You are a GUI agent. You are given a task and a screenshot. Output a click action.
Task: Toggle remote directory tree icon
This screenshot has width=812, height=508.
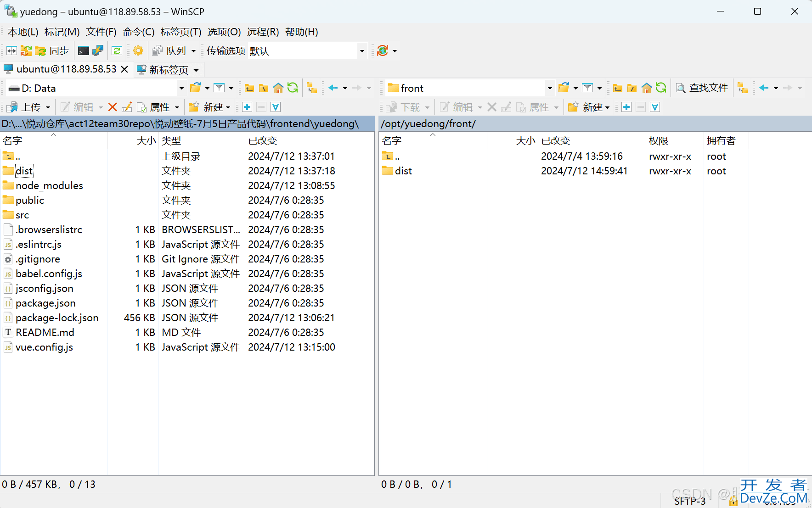pyautogui.click(x=743, y=88)
